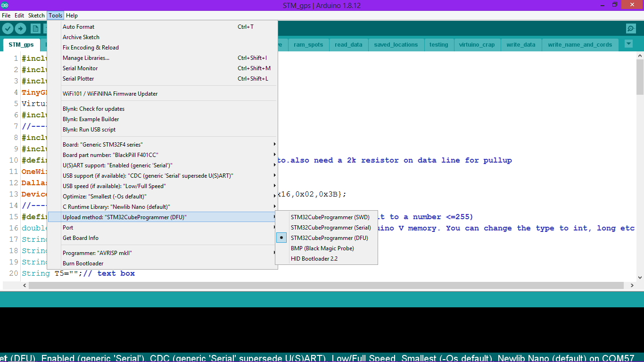Open Serial Monitor magnifier icon
Screen dimensions: 644x362
[631, 29]
